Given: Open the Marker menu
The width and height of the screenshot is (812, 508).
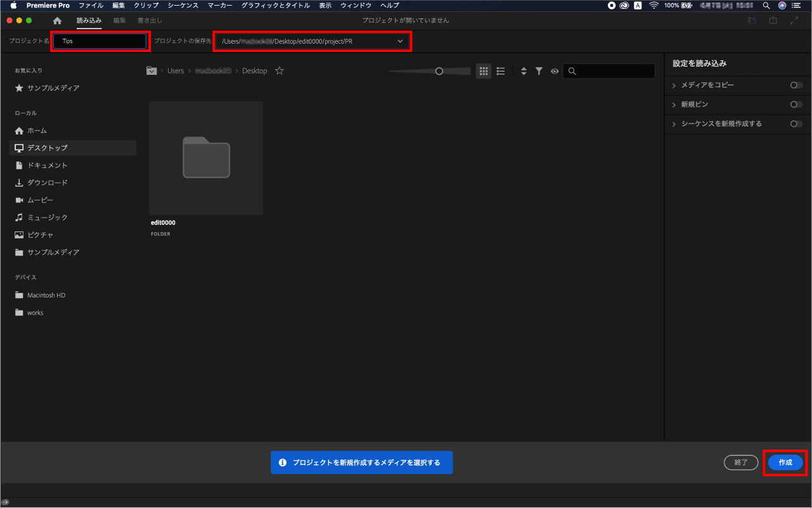Looking at the screenshot, I should [x=219, y=5].
